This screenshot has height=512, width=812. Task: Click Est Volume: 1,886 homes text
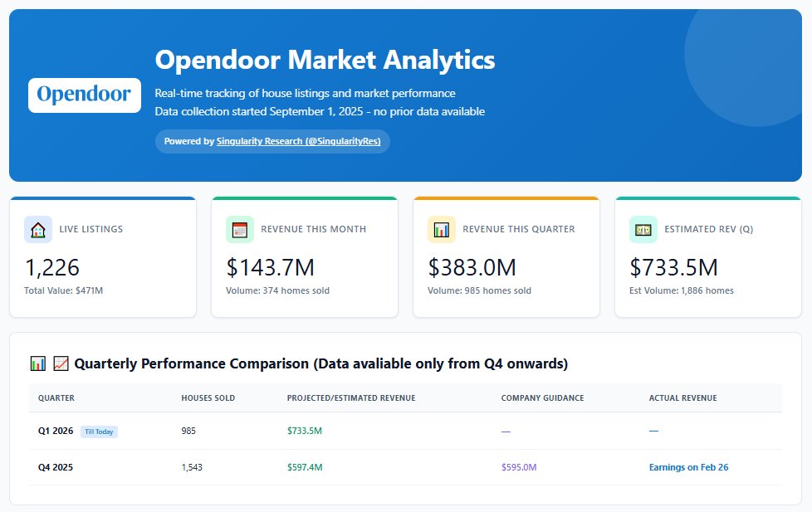[682, 290]
